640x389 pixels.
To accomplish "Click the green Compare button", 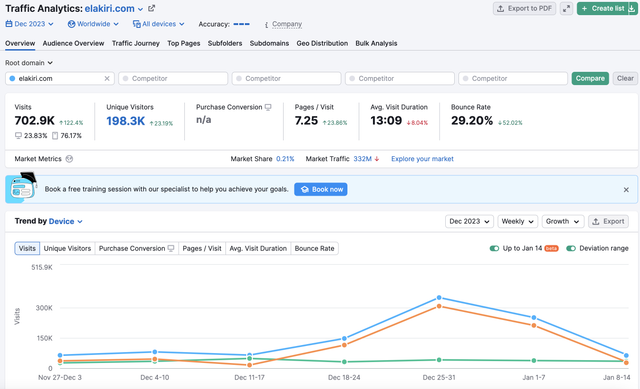I will (590, 78).
